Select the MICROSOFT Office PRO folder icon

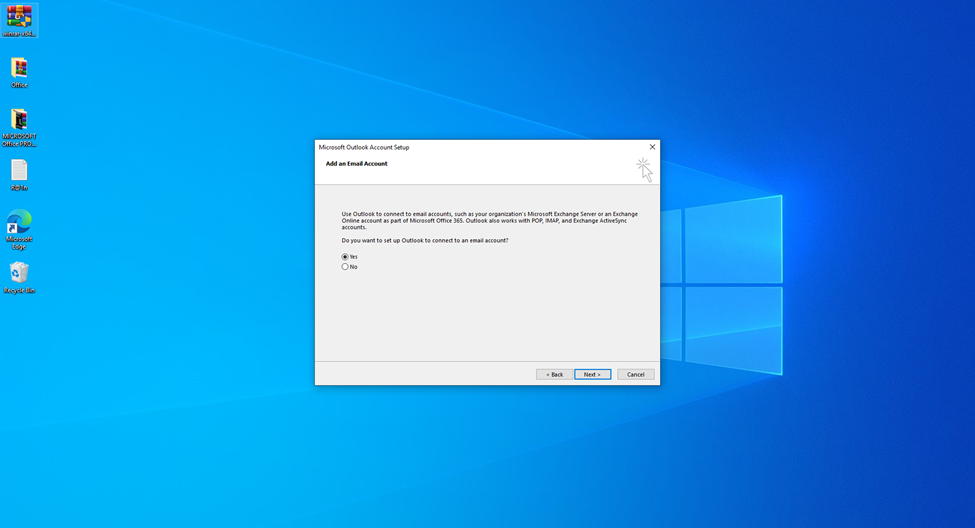pyautogui.click(x=19, y=127)
